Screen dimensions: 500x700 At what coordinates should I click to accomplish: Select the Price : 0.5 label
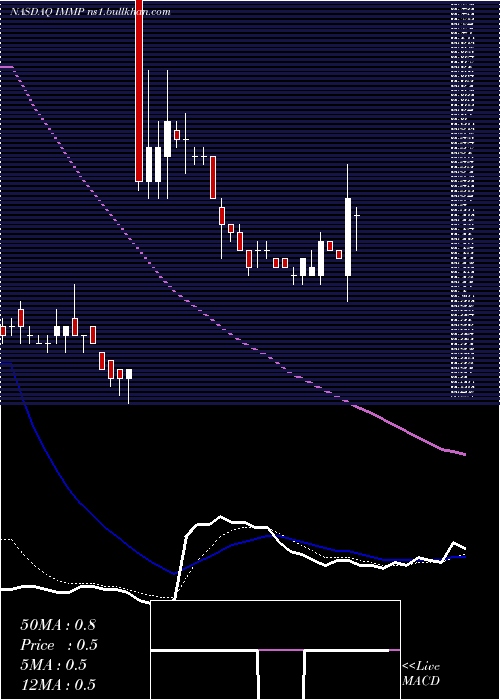click(59, 645)
